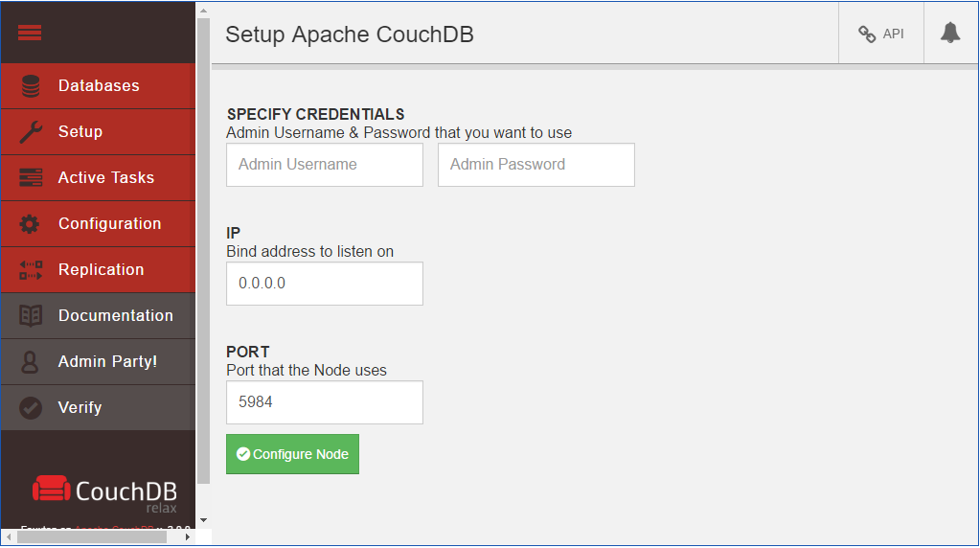Click the Verify checkmark icon
Viewport: 980px width, 548px height.
(x=31, y=408)
